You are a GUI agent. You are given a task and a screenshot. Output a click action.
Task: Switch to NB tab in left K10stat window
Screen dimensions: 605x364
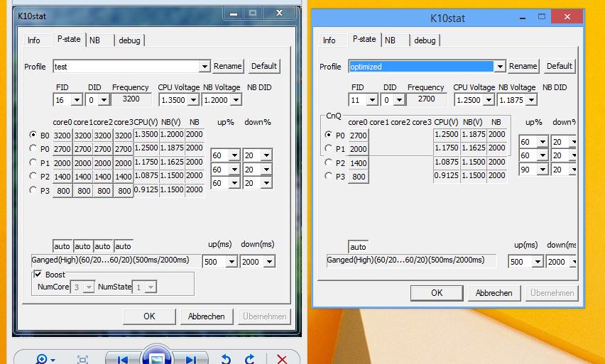point(94,40)
